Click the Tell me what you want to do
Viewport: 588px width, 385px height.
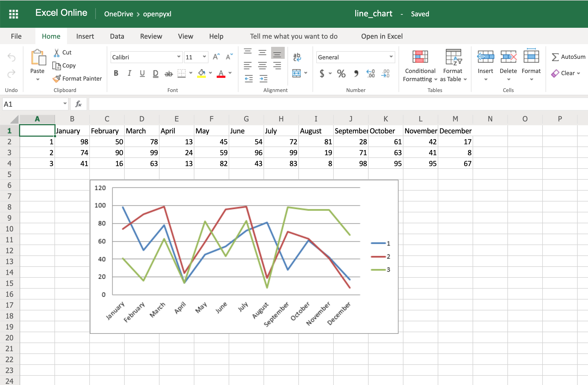(x=294, y=36)
